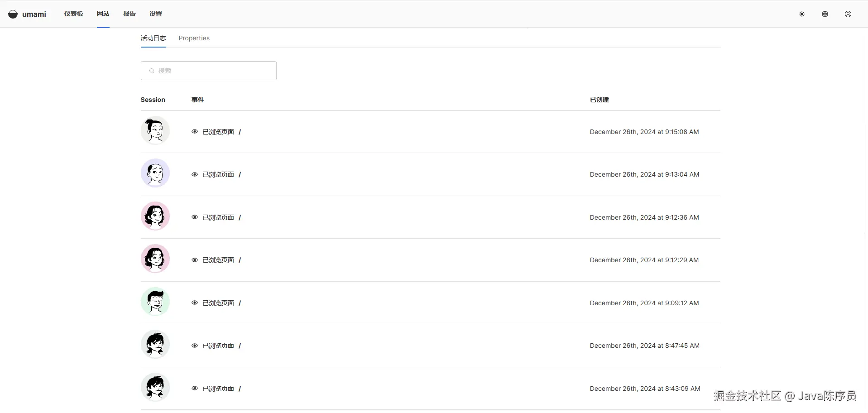
Task: Open the user profile menu
Action: click(848, 14)
